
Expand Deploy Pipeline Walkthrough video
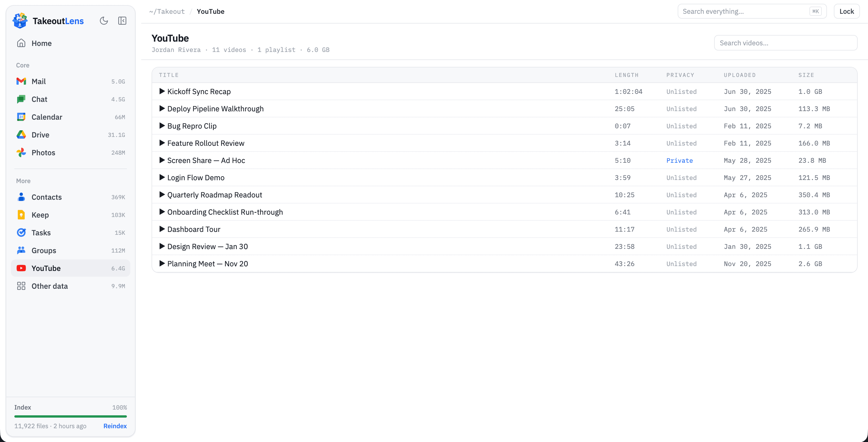click(x=162, y=108)
